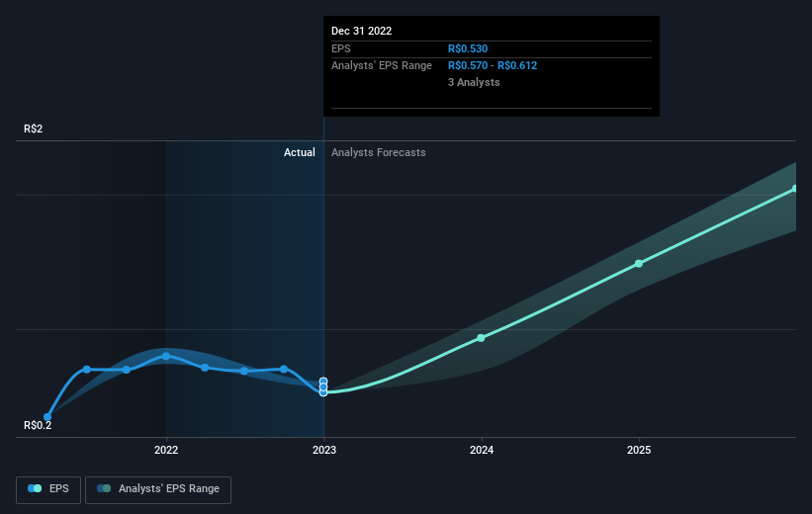Click the R$0.530 EPS value in tooltip

point(468,48)
